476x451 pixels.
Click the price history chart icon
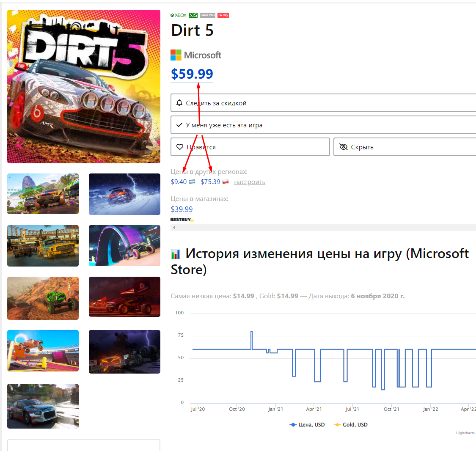coord(176,254)
